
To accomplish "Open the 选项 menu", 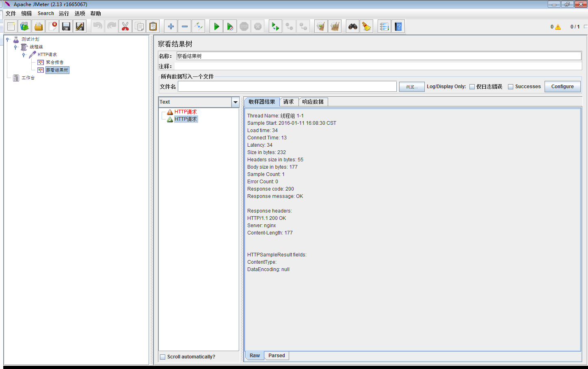I will (80, 13).
